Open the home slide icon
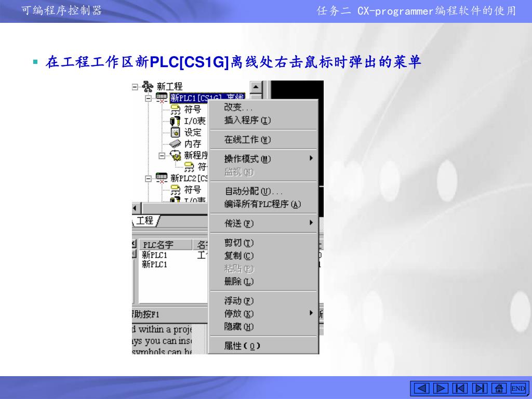532x399 pixels. [499, 388]
